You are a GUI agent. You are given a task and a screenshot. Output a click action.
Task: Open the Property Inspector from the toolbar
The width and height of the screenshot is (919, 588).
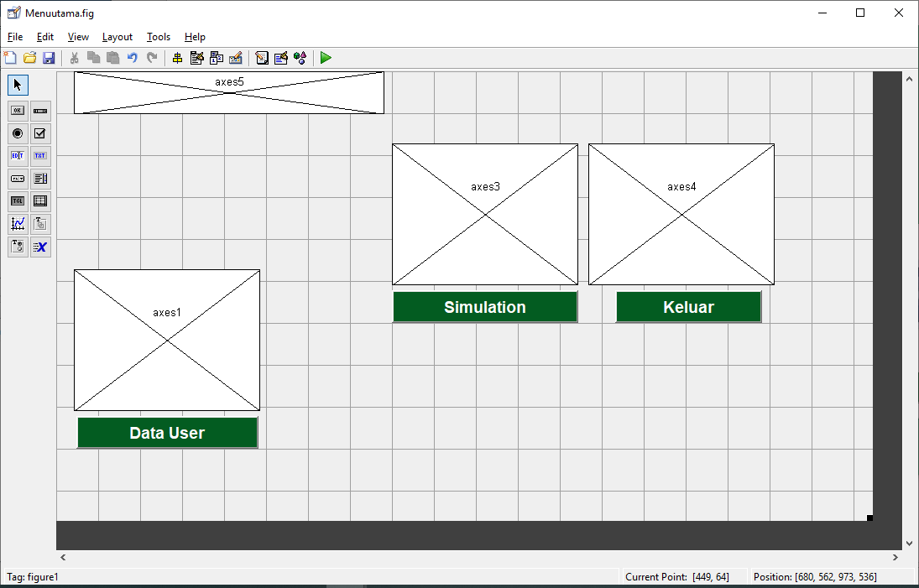pyautogui.click(x=280, y=58)
